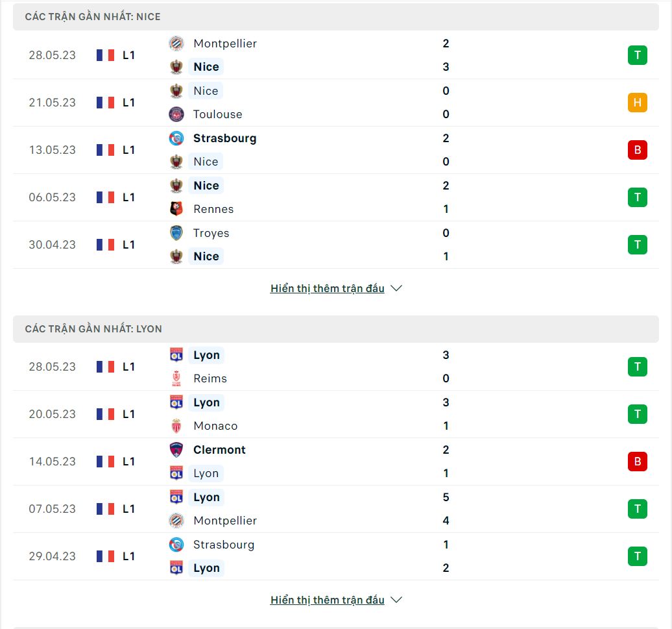Select the Các trận gần nhất: Lyon header
The width and height of the screenshot is (672, 629).
(x=336, y=329)
